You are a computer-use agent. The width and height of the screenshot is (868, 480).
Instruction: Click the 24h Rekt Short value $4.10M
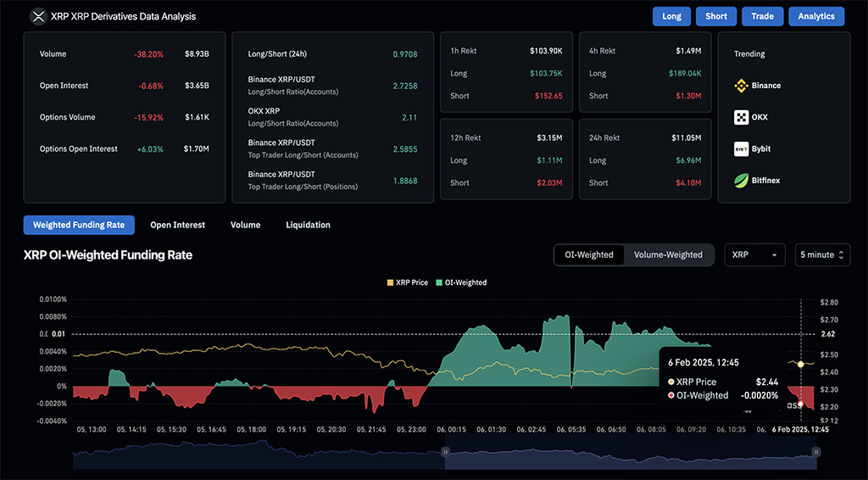coord(688,182)
